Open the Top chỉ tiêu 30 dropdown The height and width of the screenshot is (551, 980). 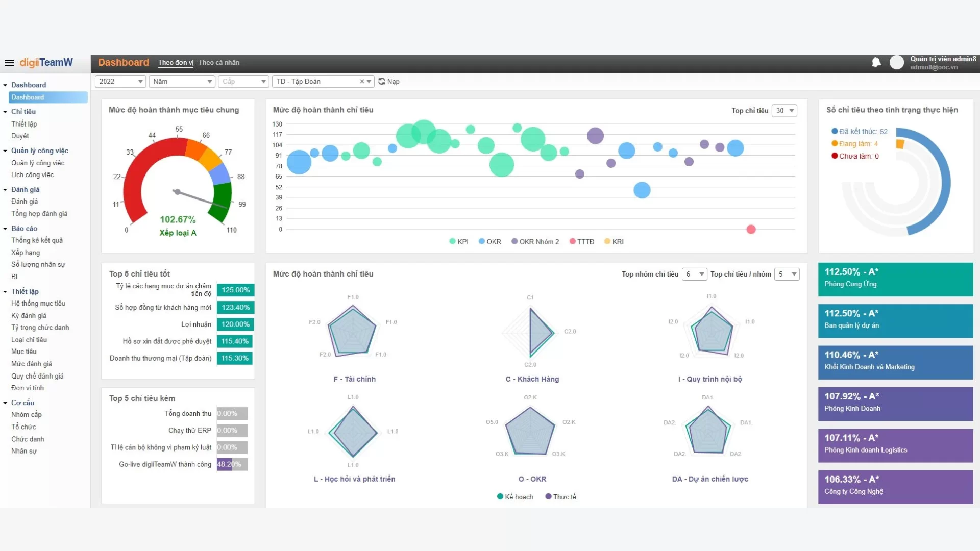tap(785, 111)
